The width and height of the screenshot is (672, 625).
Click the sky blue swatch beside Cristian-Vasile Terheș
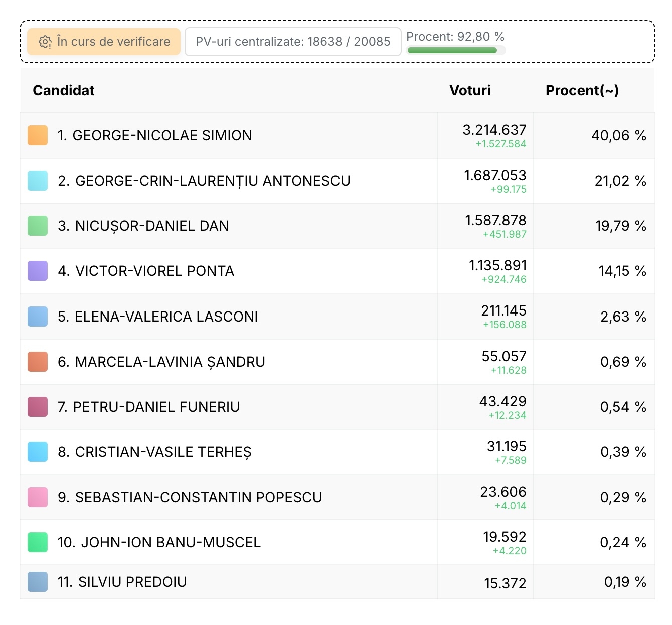tap(38, 452)
